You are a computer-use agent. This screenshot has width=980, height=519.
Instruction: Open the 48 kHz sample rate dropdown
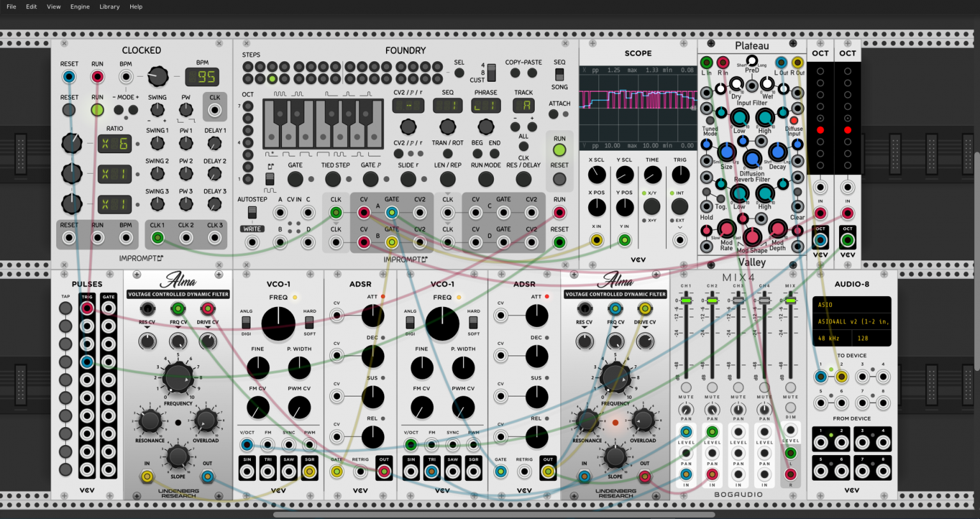pyautogui.click(x=833, y=338)
